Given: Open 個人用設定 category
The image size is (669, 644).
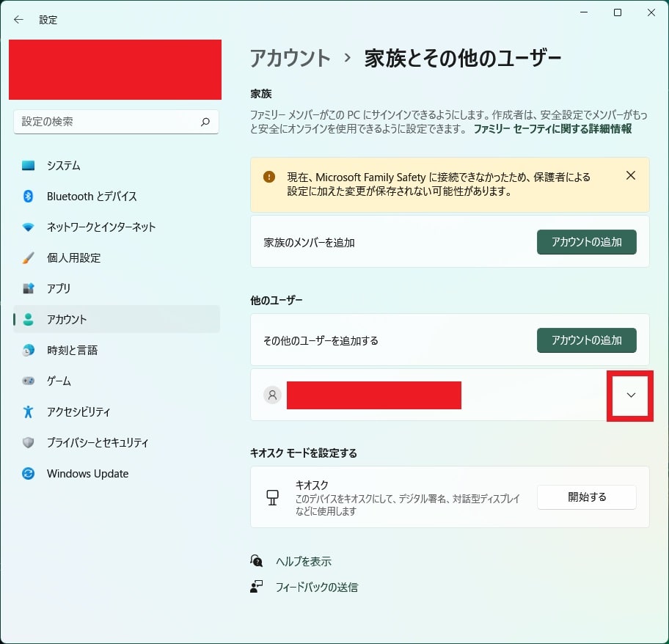Looking at the screenshot, I should click(117, 257).
